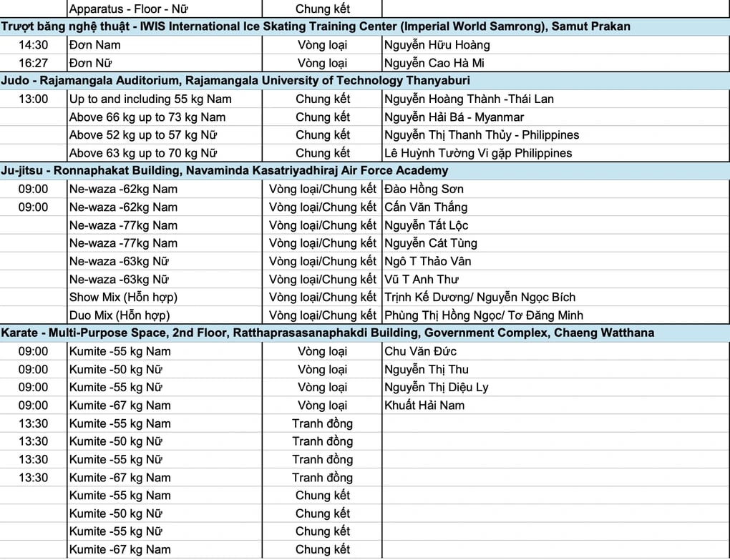
Task: Click the Tranh đồng cell for Kumite -50 kg Nữ
Action: pos(321,441)
